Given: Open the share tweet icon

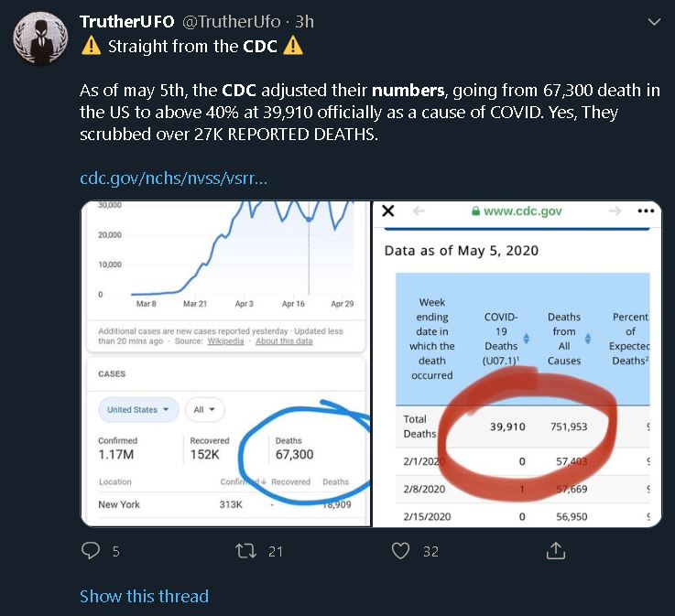Looking at the screenshot, I should point(555,550).
